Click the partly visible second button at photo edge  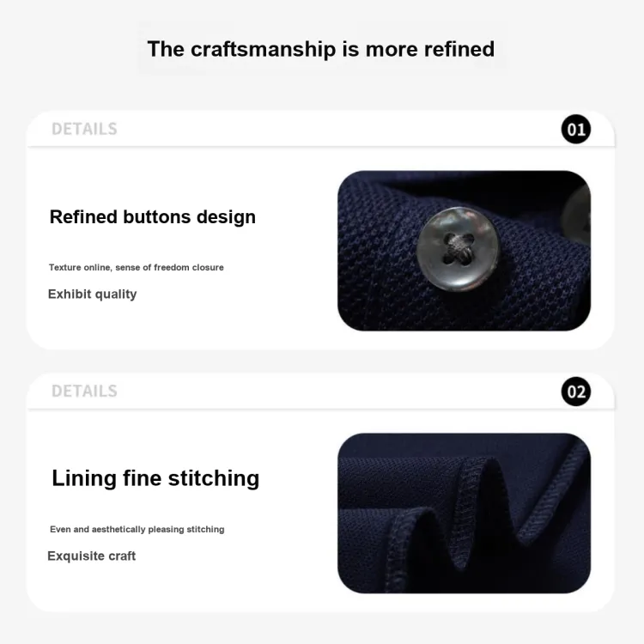(x=577, y=216)
